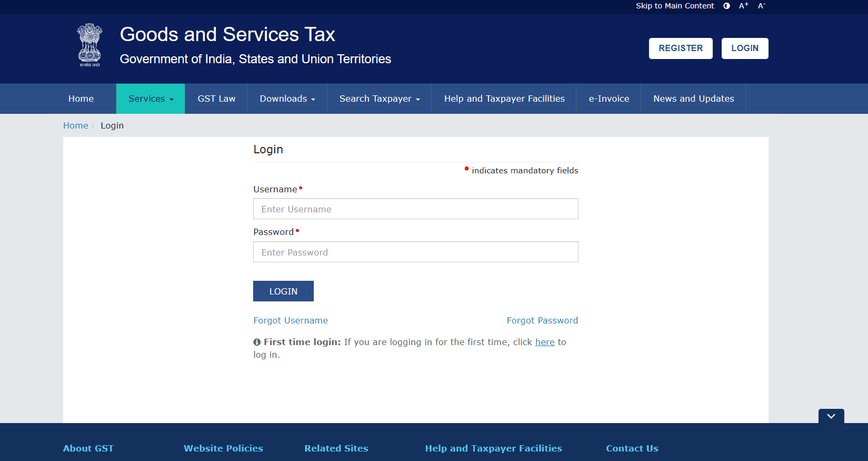Open the Related Sites footer heading
Image resolution: width=868 pixels, height=461 pixels.
point(336,448)
